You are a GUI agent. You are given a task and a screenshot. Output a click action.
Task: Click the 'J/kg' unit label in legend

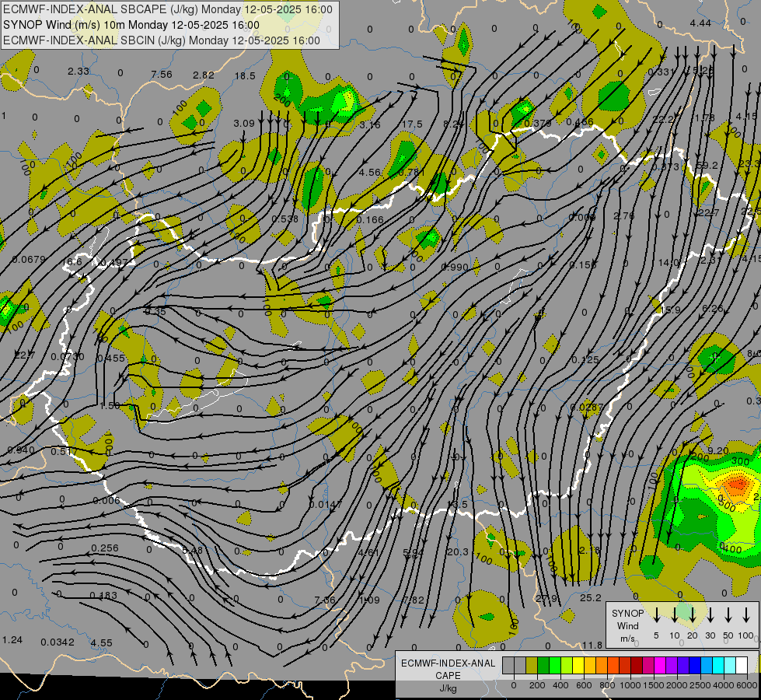[448, 688]
